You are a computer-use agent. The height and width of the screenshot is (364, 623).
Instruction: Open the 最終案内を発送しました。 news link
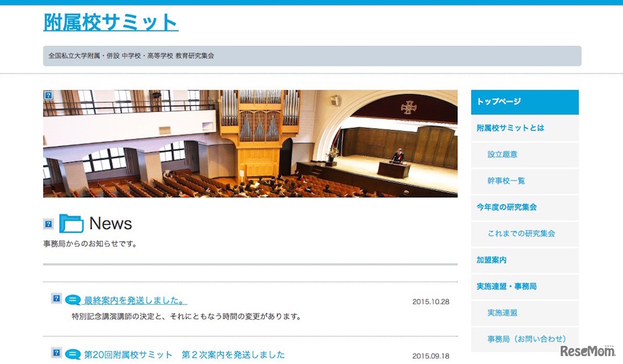point(135,301)
